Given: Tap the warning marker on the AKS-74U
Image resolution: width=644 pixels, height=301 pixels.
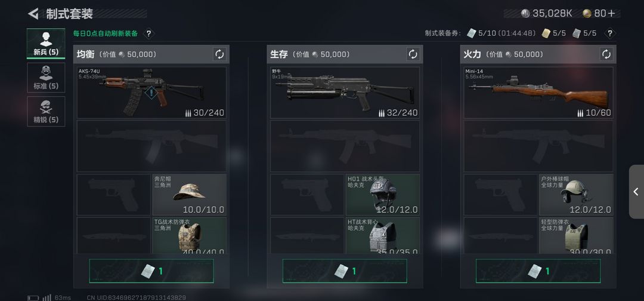Looking at the screenshot, I should 151,92.
